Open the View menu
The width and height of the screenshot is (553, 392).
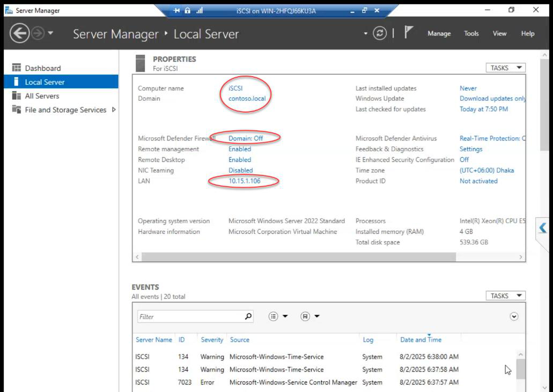[499, 33]
